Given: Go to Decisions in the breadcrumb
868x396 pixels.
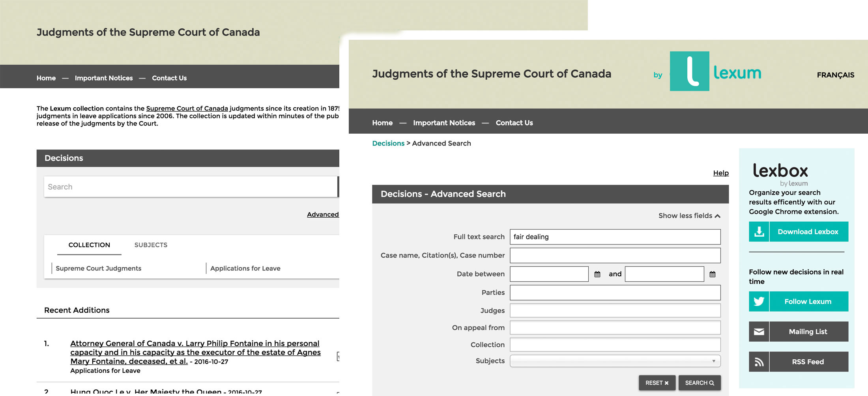Looking at the screenshot, I should 388,144.
